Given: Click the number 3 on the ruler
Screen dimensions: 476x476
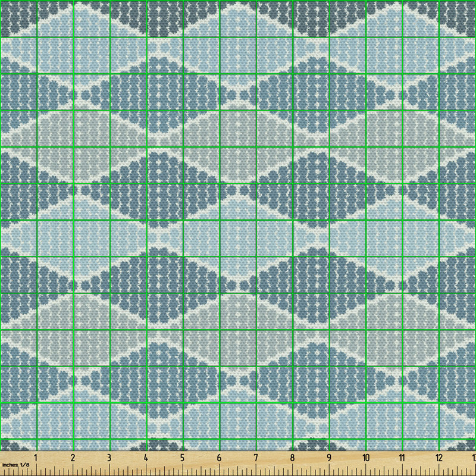Looking at the screenshot, I should tap(109, 458).
